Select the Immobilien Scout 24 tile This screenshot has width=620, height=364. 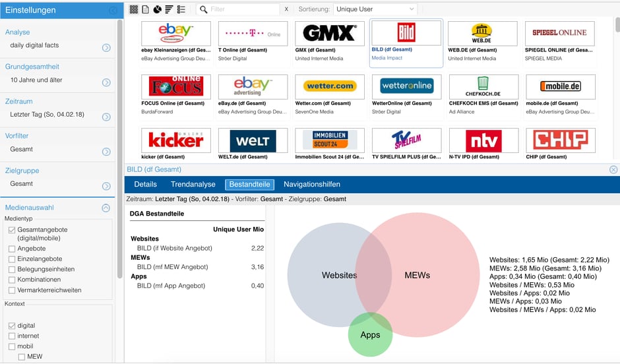tap(330, 140)
